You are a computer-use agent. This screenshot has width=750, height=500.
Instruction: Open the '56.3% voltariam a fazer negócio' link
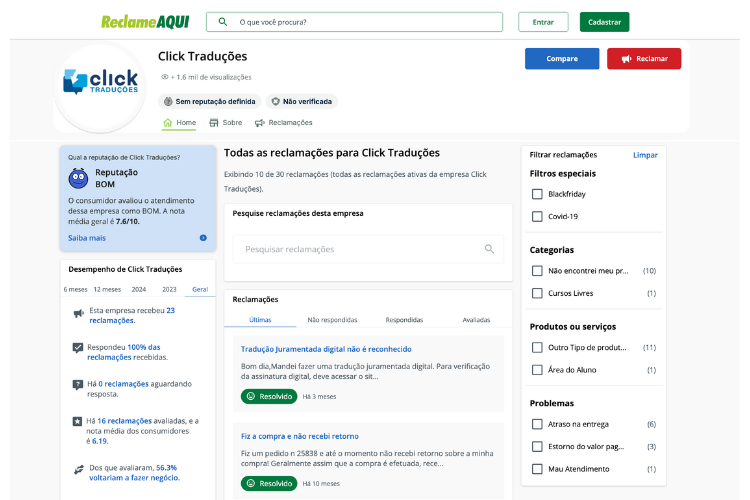(134, 473)
